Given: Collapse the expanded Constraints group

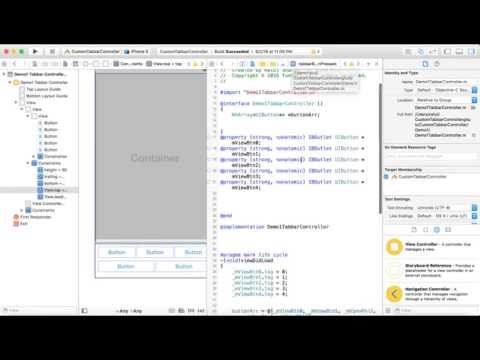Looking at the screenshot, I should click(x=28, y=163).
